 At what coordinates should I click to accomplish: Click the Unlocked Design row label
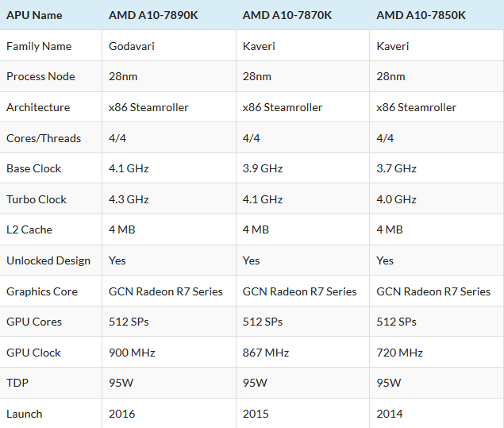tap(48, 260)
